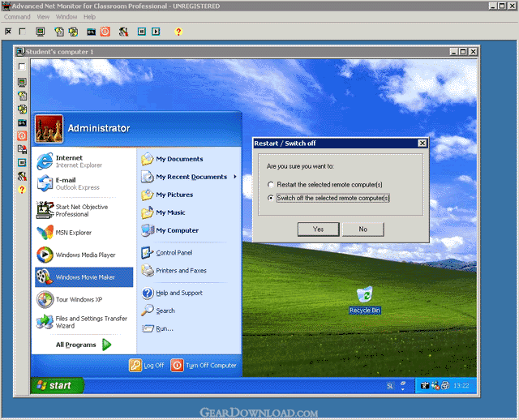Click the hammer tools icon in main toolbar
The height and width of the screenshot is (420, 519).
123,32
